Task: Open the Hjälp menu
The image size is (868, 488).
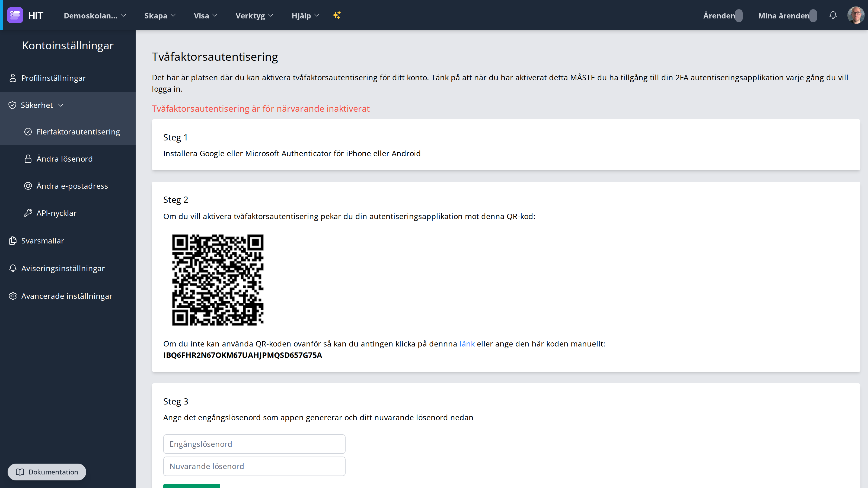Action: pos(305,15)
